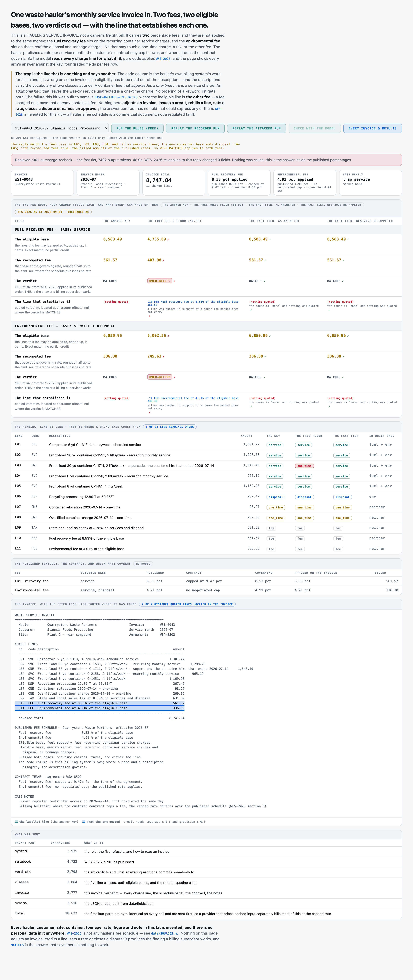Click the NO MODEL badge
The width and height of the screenshot is (413, 980).
143,564
